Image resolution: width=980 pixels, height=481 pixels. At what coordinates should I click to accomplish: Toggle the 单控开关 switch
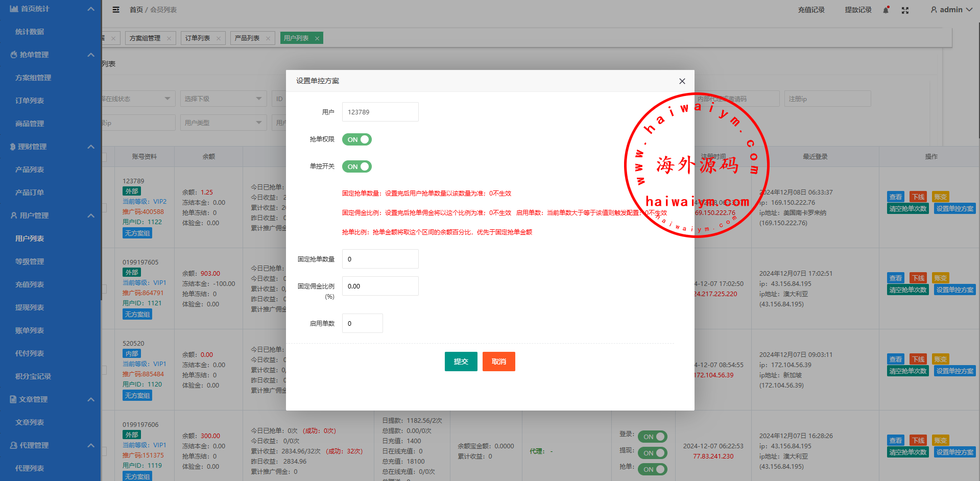(x=357, y=166)
